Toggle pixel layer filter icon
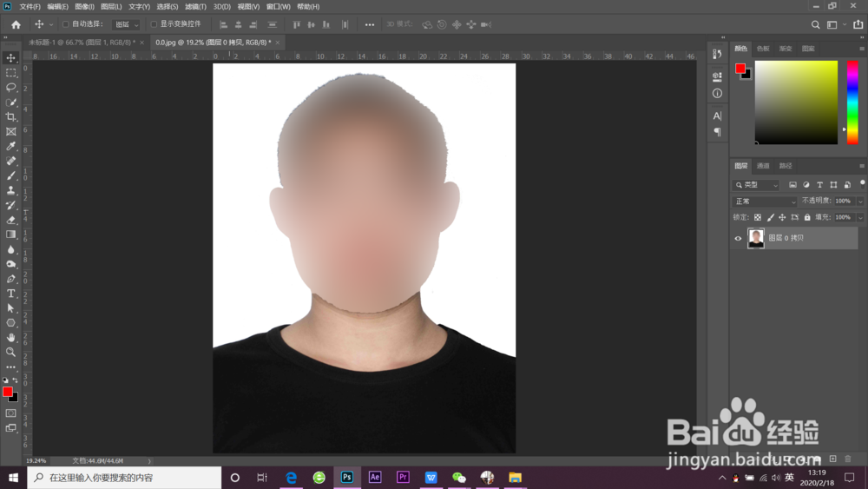 tap(792, 185)
